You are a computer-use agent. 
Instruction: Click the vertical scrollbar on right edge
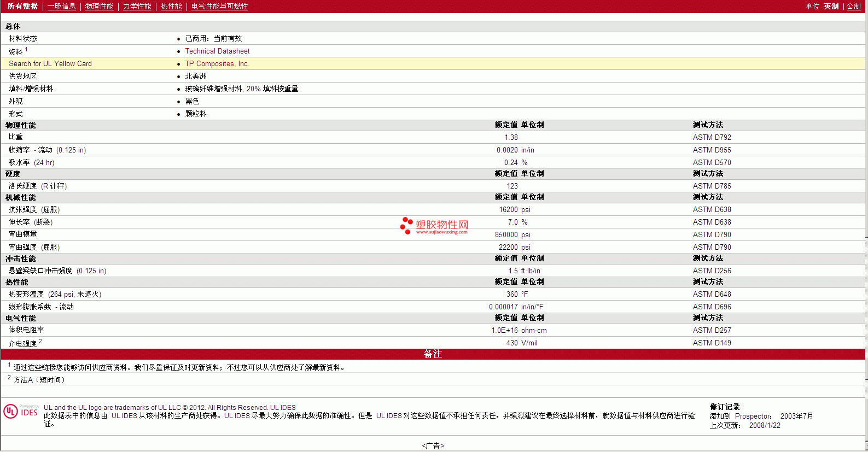pos(866,226)
